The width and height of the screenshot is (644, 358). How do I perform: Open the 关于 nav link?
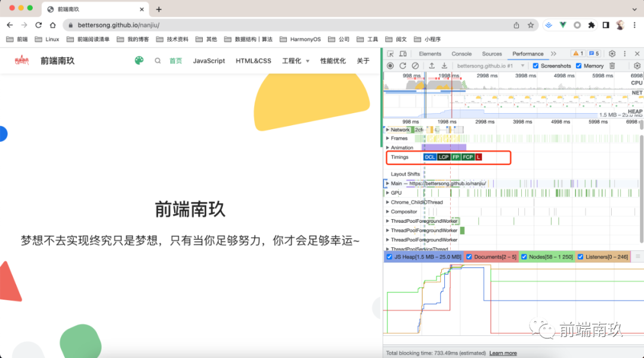[x=363, y=61]
